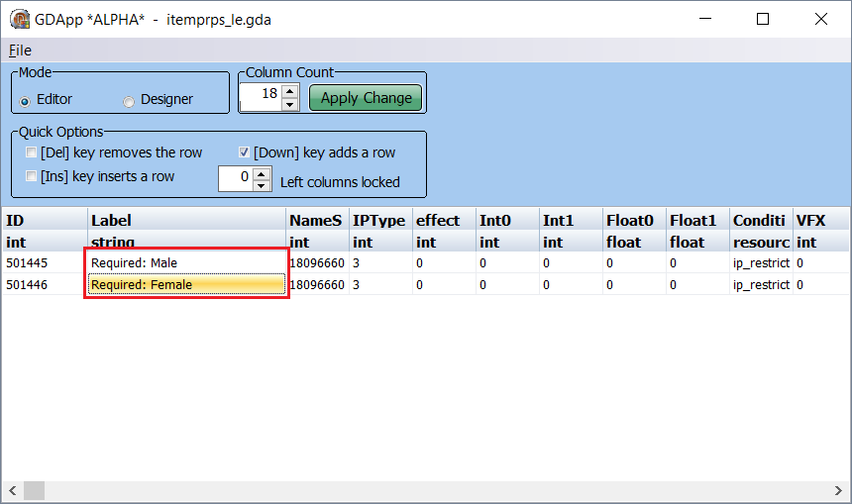This screenshot has width=852, height=504.
Task: Open the File menu
Action: (x=20, y=50)
